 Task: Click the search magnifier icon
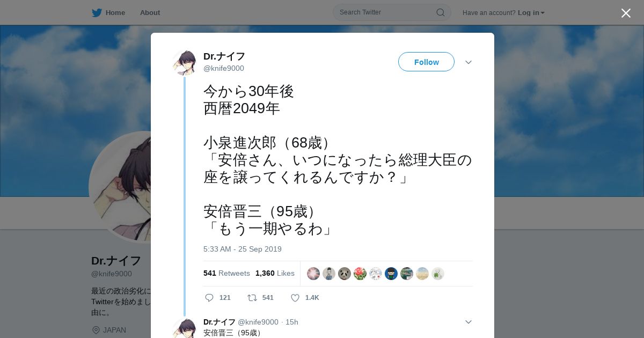pyautogui.click(x=440, y=12)
